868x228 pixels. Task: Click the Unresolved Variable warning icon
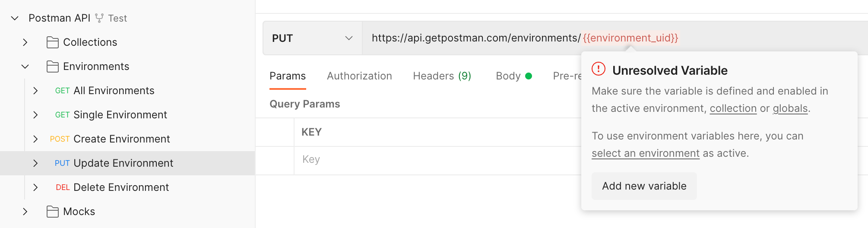(x=599, y=69)
